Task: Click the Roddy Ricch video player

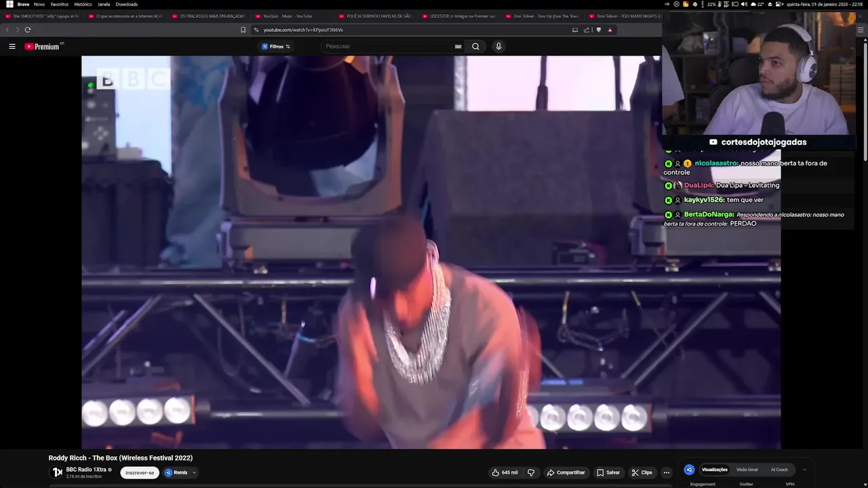Action: click(x=431, y=252)
